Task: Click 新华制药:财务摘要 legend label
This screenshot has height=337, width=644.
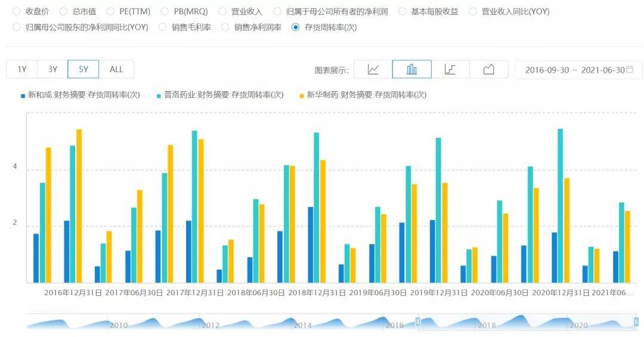Action: click(367, 95)
